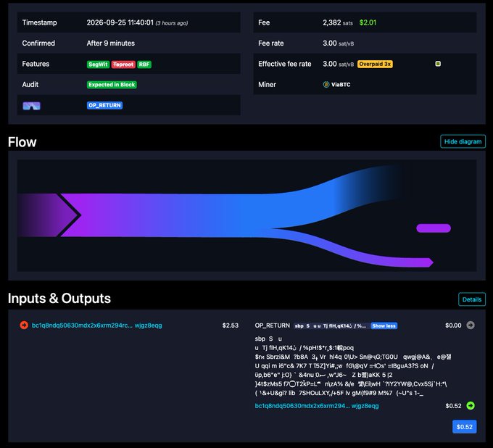Open the input address bc1q8ndq50630mdx2x6xrm294rc
The width and height of the screenshot is (493, 448).
coord(97,325)
